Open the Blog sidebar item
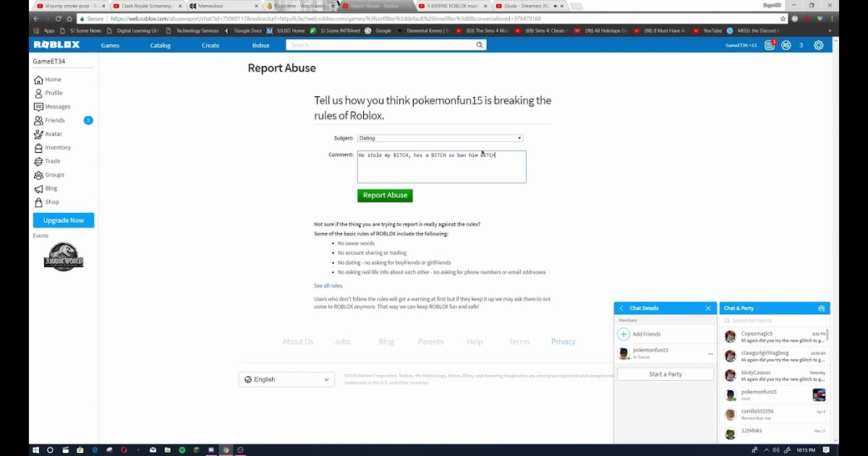868x456 pixels. [46, 189]
